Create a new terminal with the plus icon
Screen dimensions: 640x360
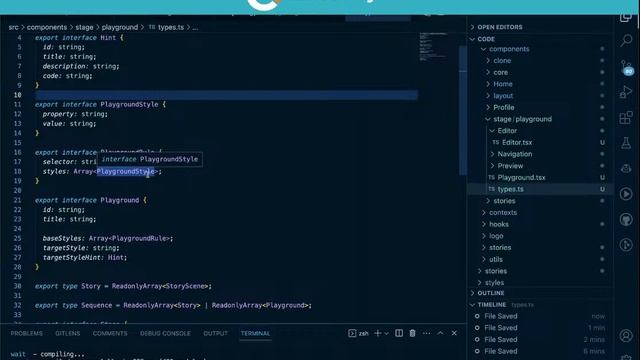378,333
